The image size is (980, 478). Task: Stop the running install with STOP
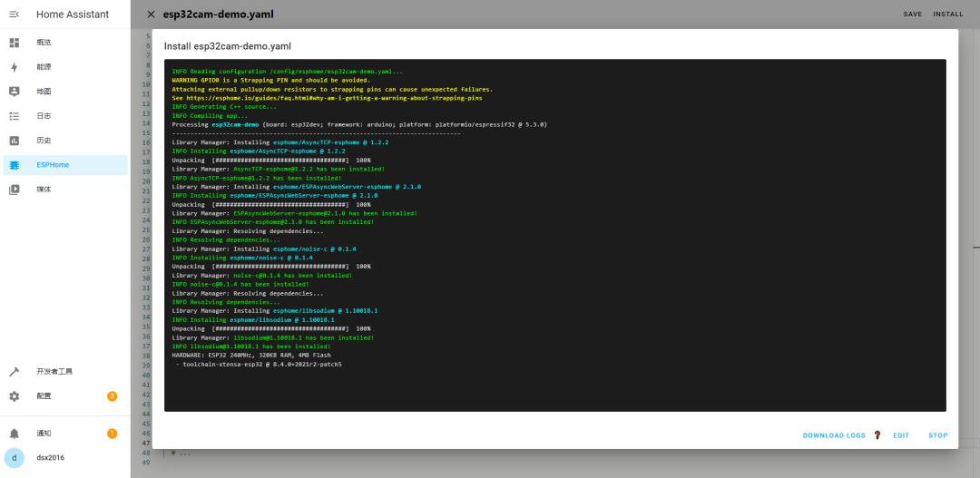coord(937,435)
